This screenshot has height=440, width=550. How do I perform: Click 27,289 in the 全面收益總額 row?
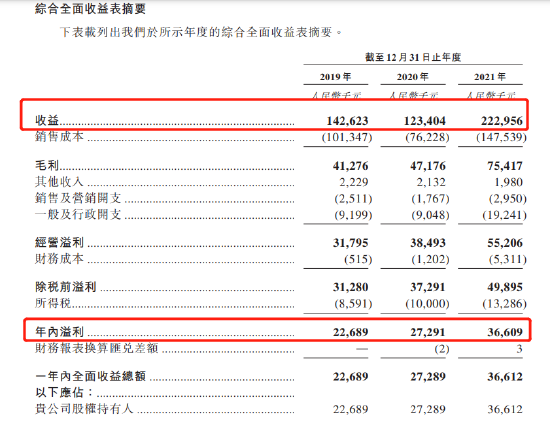428,376
